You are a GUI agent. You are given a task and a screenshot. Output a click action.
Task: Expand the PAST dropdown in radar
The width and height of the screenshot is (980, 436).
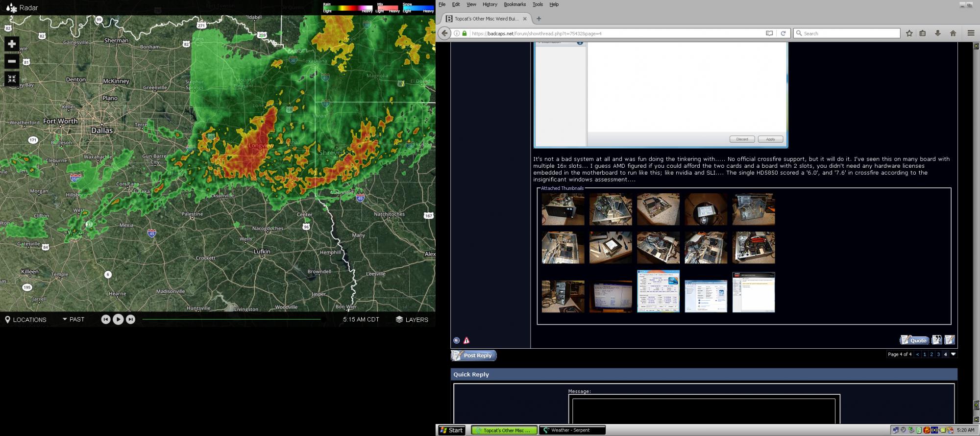pyautogui.click(x=73, y=319)
